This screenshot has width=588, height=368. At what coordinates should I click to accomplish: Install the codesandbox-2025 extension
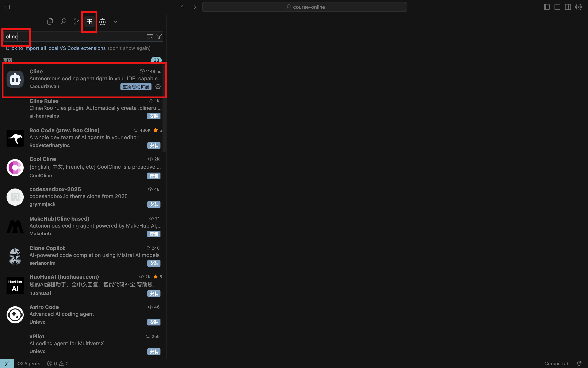[x=154, y=204]
